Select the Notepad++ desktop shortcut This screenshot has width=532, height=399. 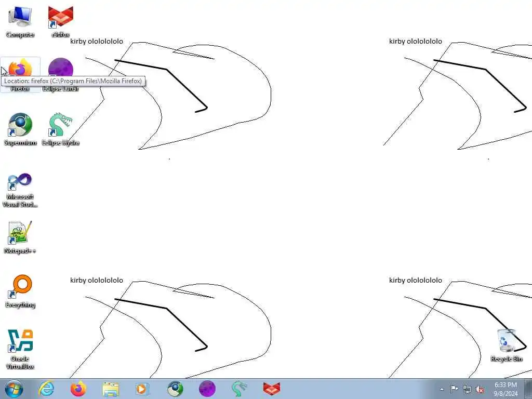click(20, 237)
